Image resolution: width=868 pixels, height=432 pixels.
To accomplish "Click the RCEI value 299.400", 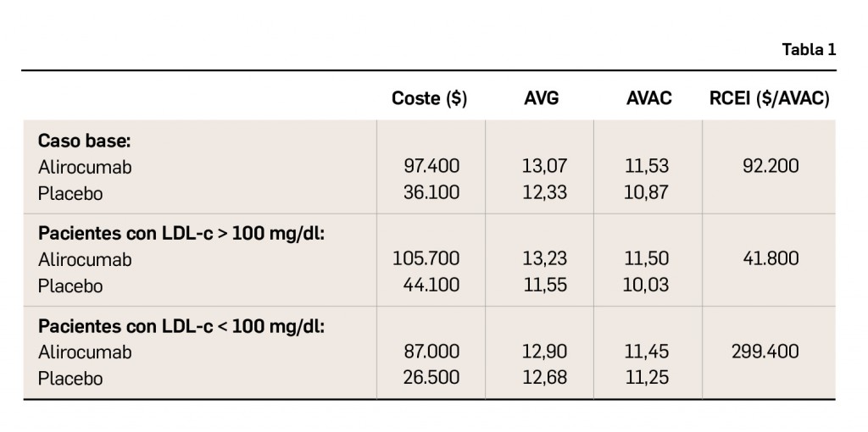I will coord(765,352).
